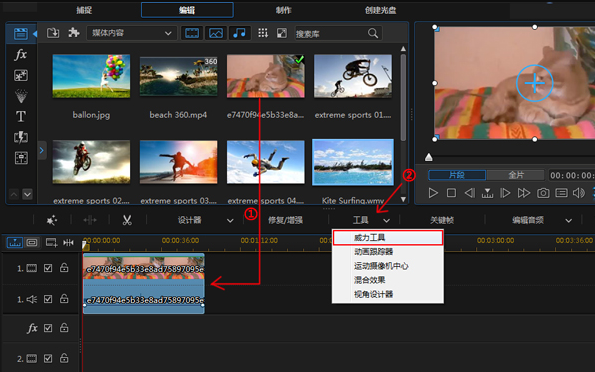Uncheck the fx track checkbox
Image resolution: width=595 pixels, height=372 pixels.
(48, 328)
